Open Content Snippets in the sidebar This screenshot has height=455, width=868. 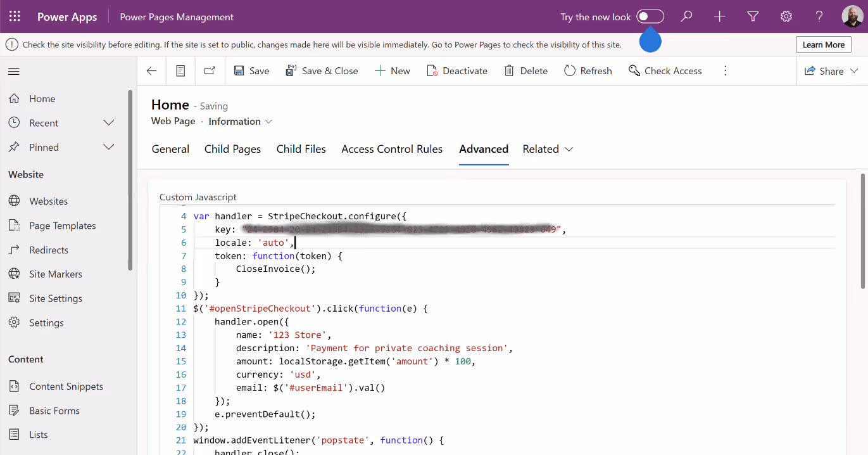[66, 386]
